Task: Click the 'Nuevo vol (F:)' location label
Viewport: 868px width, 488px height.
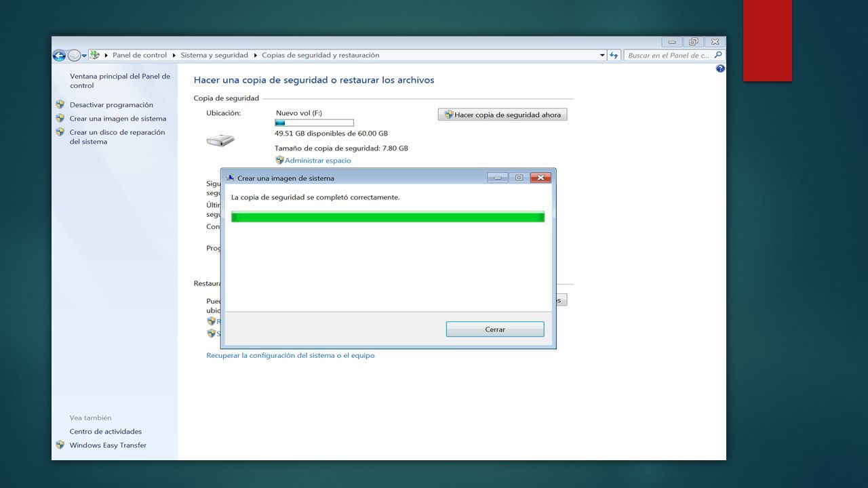Action: (299, 113)
